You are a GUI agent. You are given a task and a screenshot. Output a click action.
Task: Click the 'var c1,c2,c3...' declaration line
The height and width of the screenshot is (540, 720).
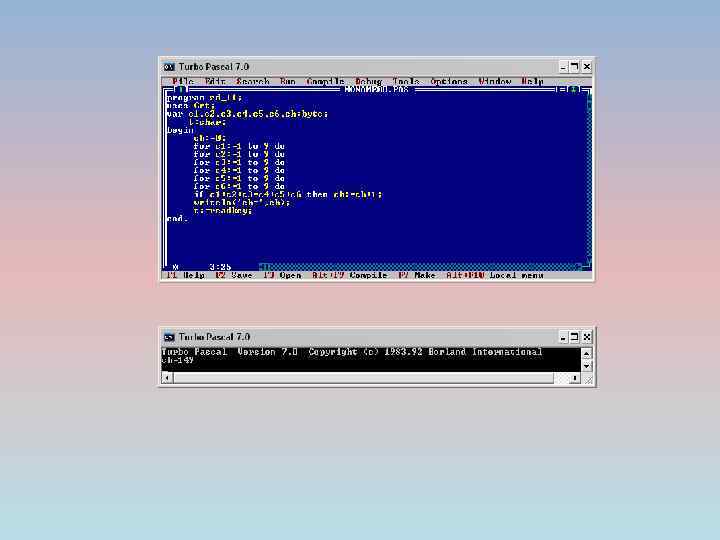[x=247, y=114]
